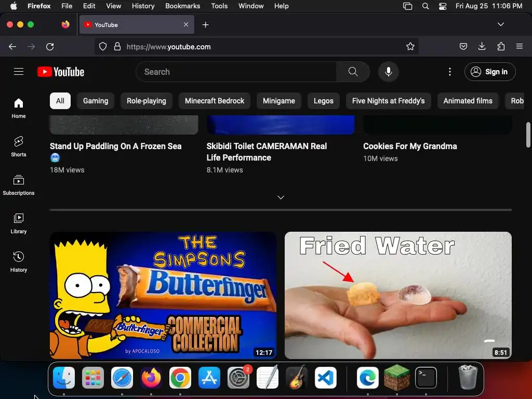Image resolution: width=532 pixels, height=399 pixels.
Task: Open System Settings from the dock
Action: click(238, 377)
